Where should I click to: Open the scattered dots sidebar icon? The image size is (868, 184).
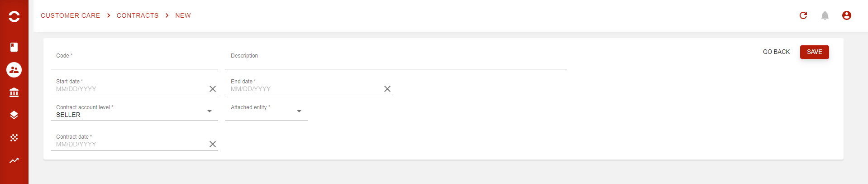coord(14,138)
